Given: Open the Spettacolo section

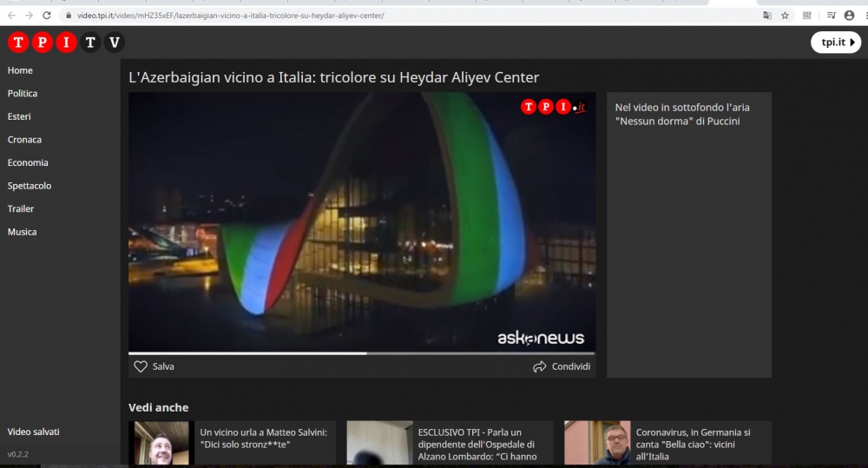Looking at the screenshot, I should coord(30,186).
